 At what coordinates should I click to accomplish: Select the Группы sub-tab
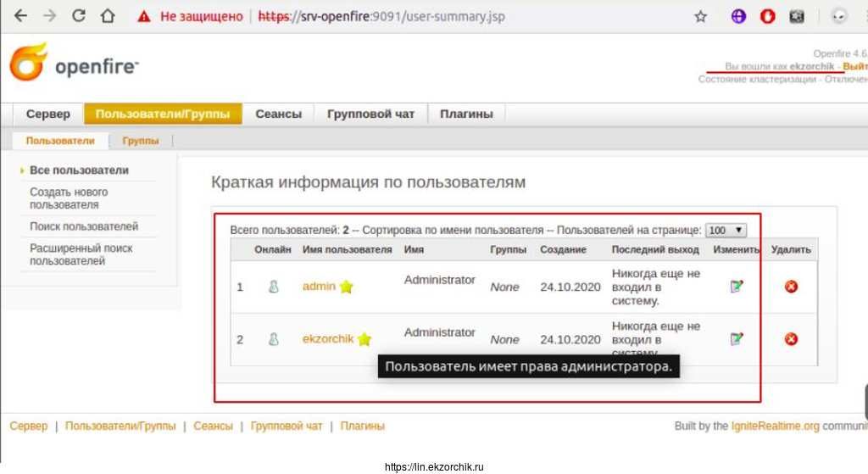coord(140,141)
